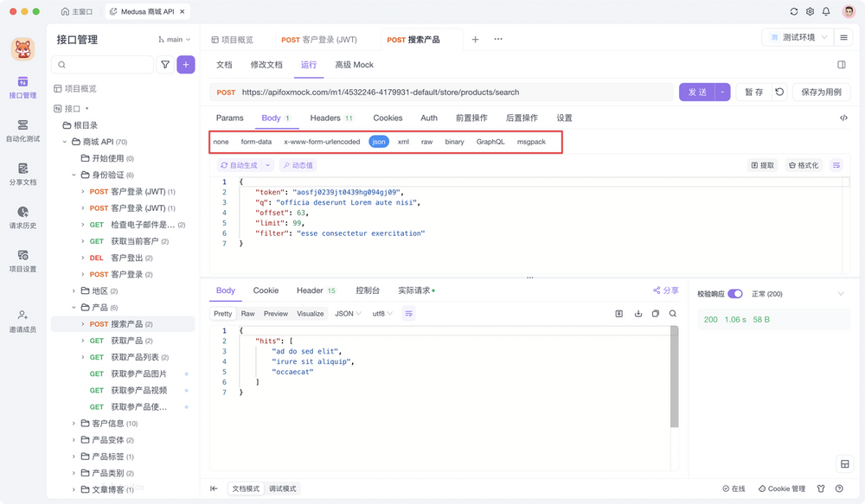Open the response Cookie tab
This screenshot has width=865, height=504.
pos(266,290)
